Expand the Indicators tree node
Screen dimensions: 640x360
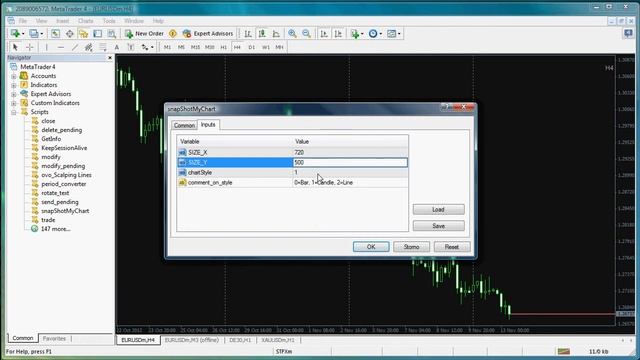13,85
